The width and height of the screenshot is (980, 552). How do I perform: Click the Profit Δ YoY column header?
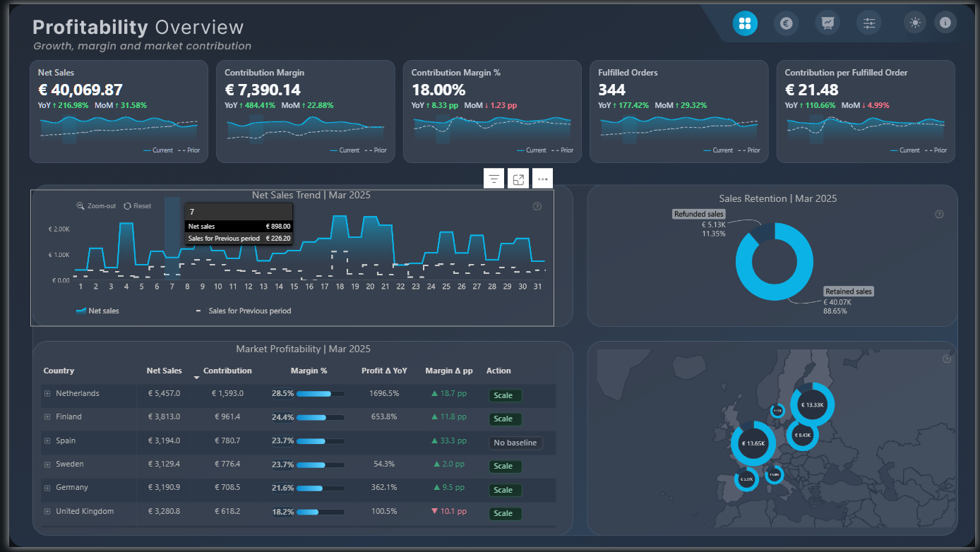click(x=384, y=371)
